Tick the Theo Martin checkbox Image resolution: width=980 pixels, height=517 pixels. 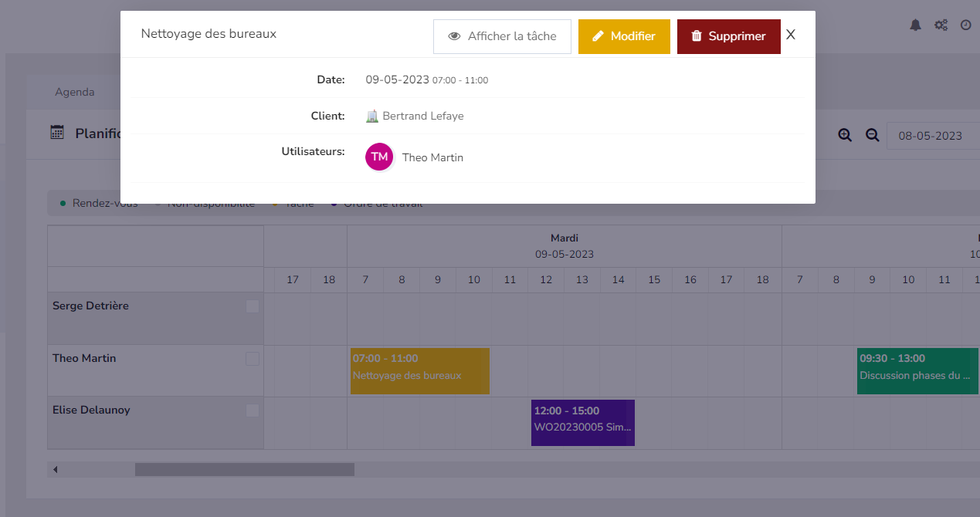253,359
